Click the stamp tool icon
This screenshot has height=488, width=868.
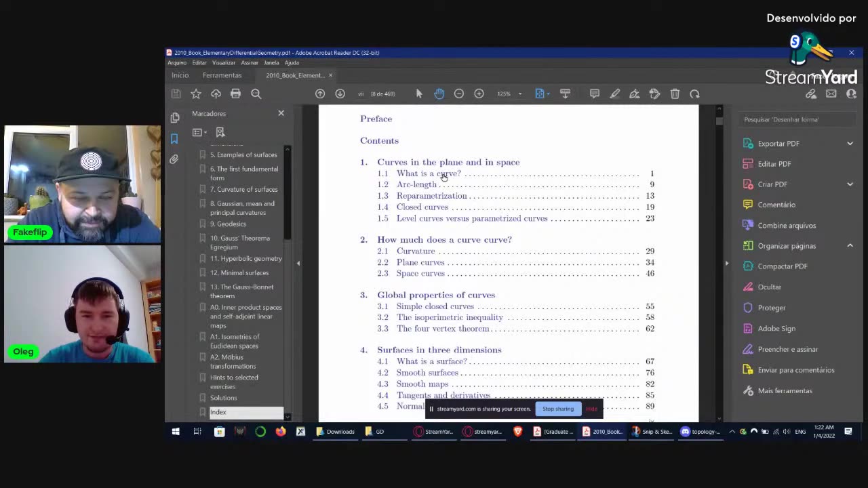[x=654, y=94]
